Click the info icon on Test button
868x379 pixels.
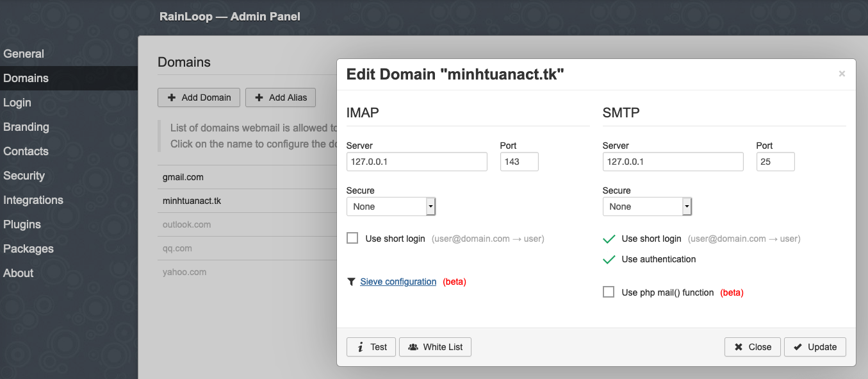coord(359,347)
